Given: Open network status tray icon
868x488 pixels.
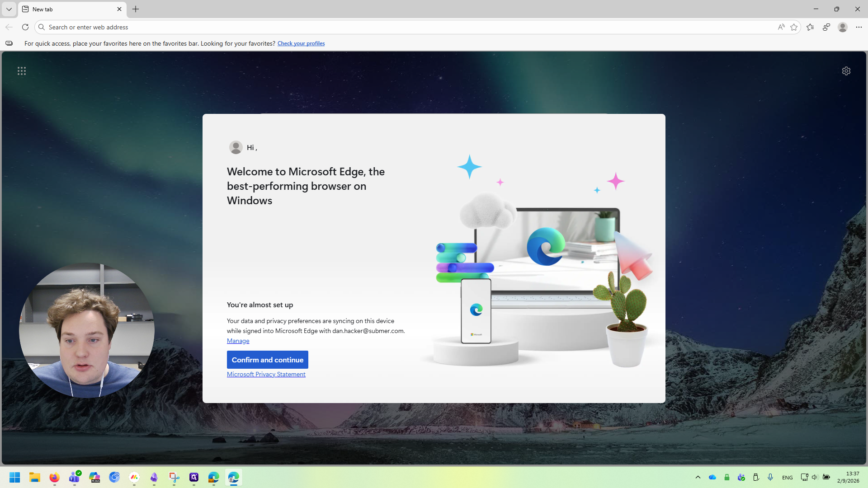Looking at the screenshot, I should pos(804,477).
